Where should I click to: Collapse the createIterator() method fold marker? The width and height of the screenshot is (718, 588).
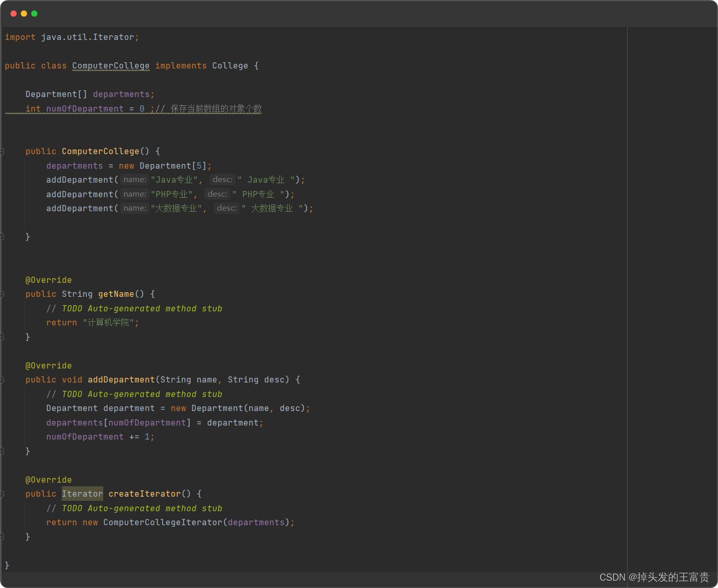(x=2, y=494)
